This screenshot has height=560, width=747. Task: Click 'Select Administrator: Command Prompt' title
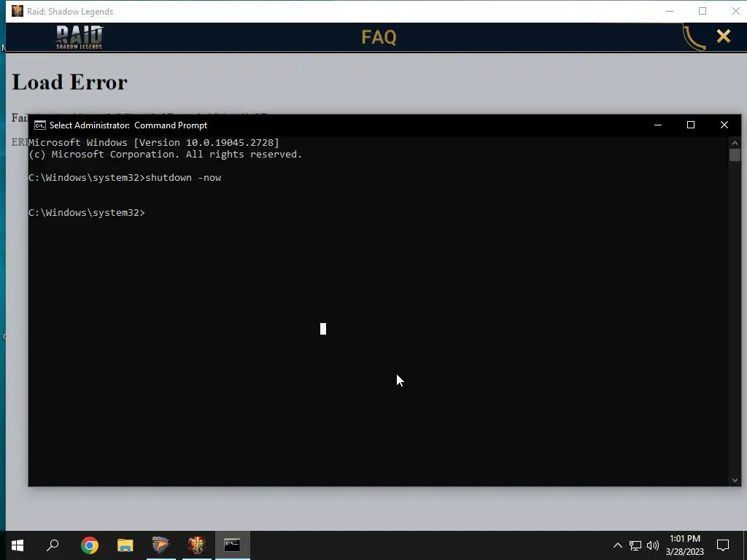click(128, 125)
